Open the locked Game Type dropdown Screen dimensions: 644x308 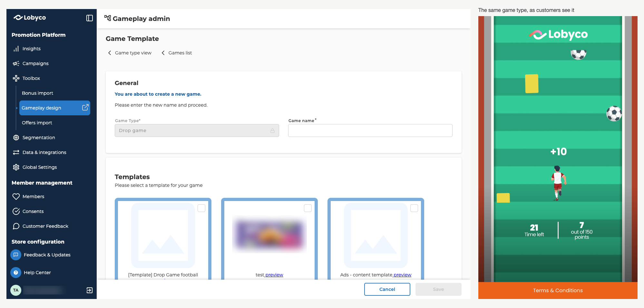click(x=197, y=130)
